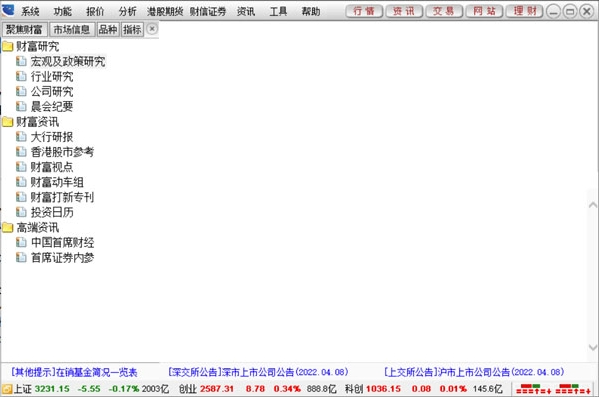Click document icon beside 投资日历
Viewport: 599px width, 397px height.
[x=21, y=212]
